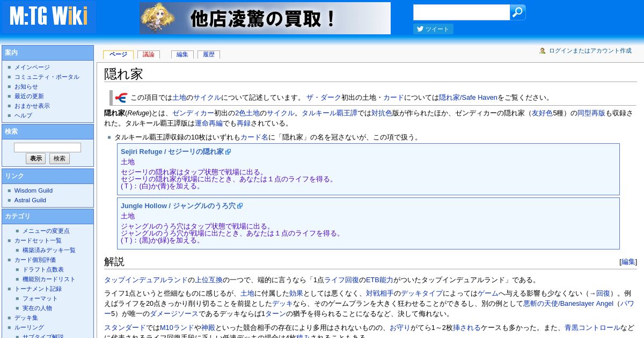Viewport: 644px width, 338px height.
Task: Click 友好色 link in intro
Action: (x=542, y=113)
